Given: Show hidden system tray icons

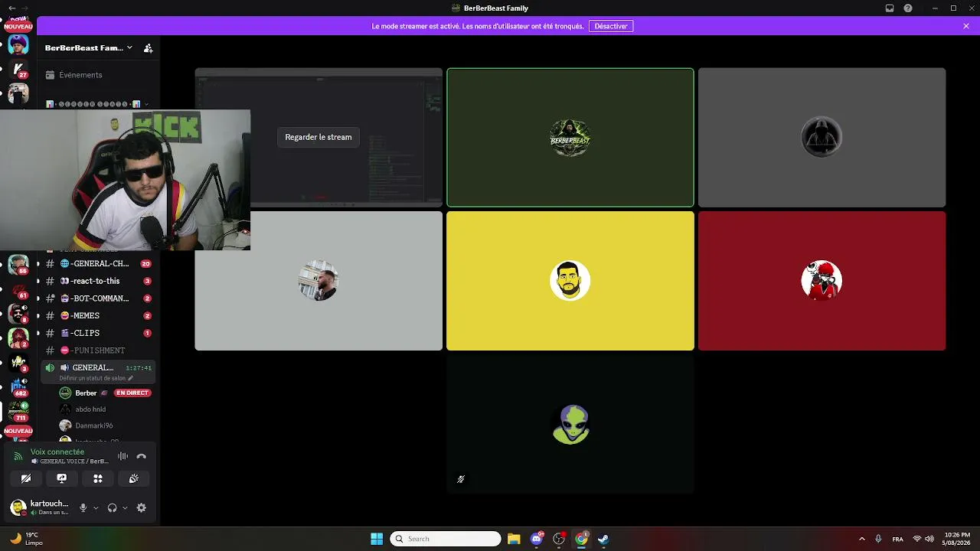Looking at the screenshot, I should (861, 539).
